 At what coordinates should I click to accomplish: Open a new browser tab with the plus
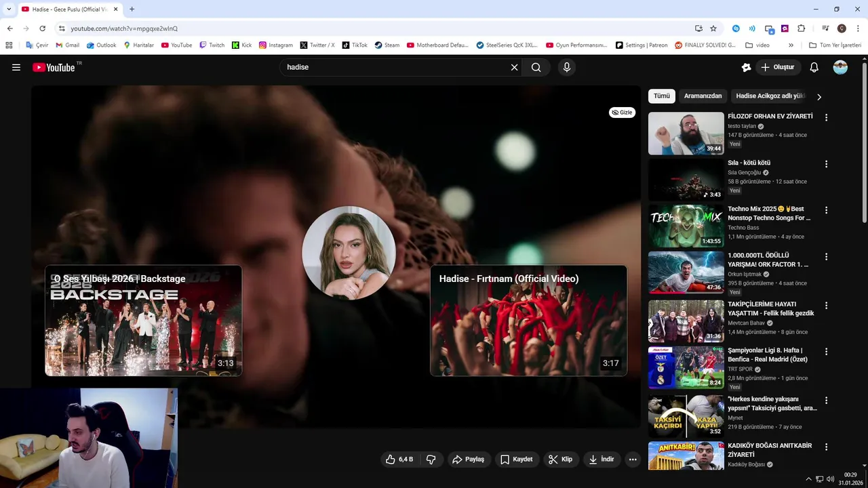(x=132, y=9)
